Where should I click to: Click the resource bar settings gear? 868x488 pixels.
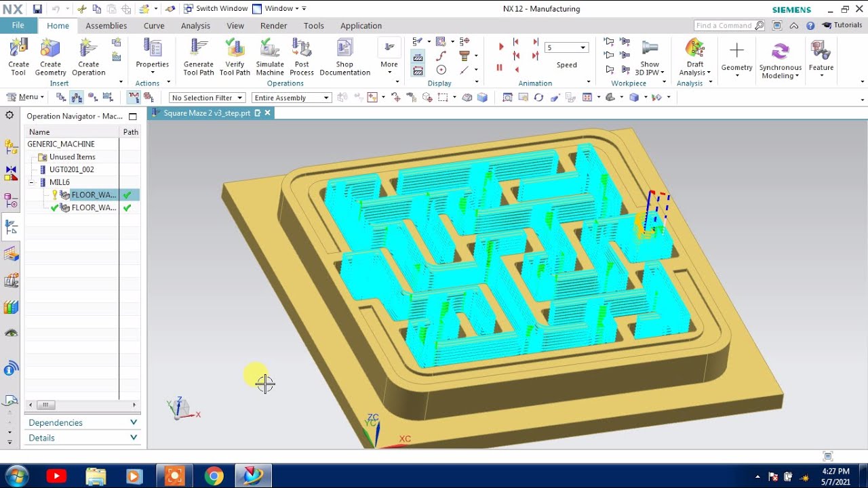pos(9,115)
